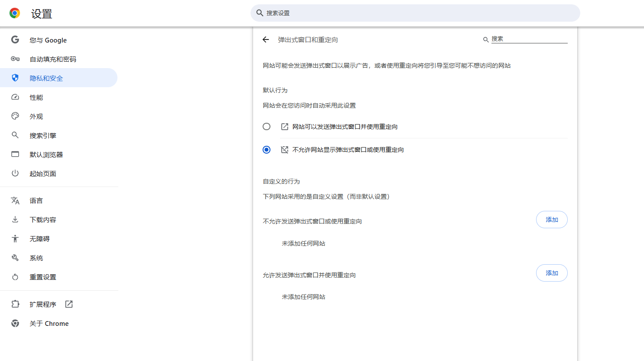Go to 语言 settings
Image resolution: width=644 pixels, height=361 pixels.
pyautogui.click(x=59, y=200)
